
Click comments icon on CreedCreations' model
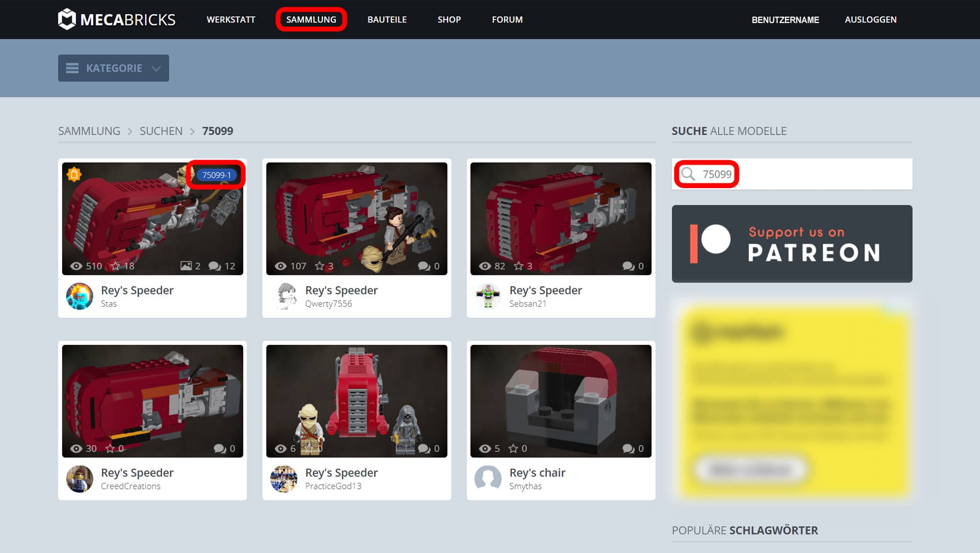220,449
